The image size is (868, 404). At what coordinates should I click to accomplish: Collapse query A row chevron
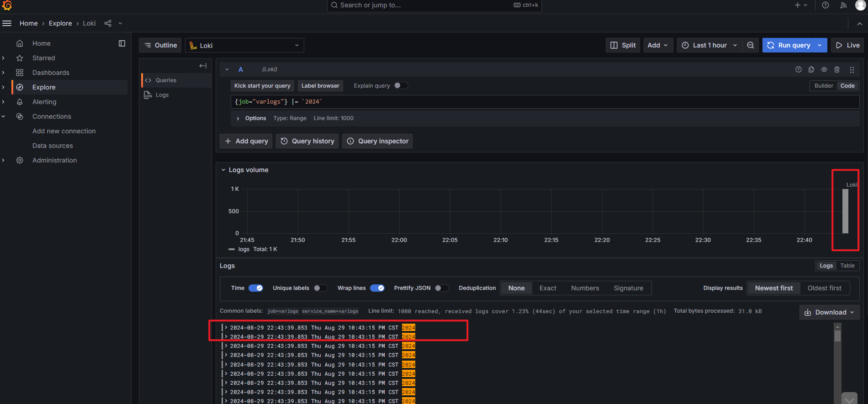(x=227, y=69)
